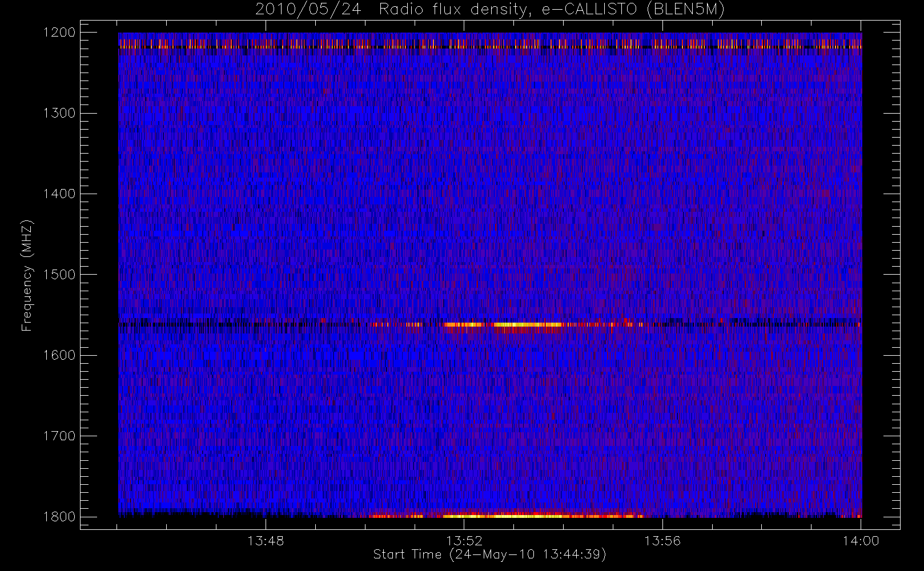Click the 13:48 time tick label
The height and width of the screenshot is (571, 924).
pyautogui.click(x=266, y=541)
